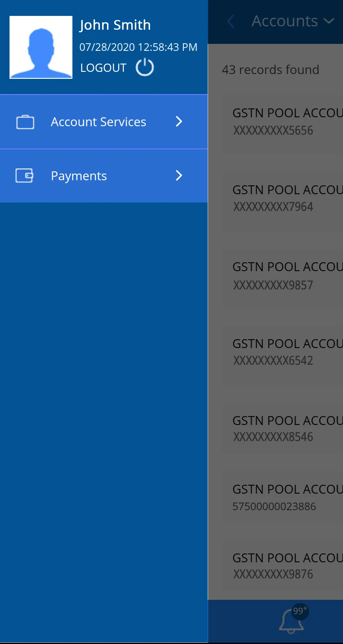Select account ending in 7964
The height and width of the screenshot is (644, 343).
pos(283,198)
